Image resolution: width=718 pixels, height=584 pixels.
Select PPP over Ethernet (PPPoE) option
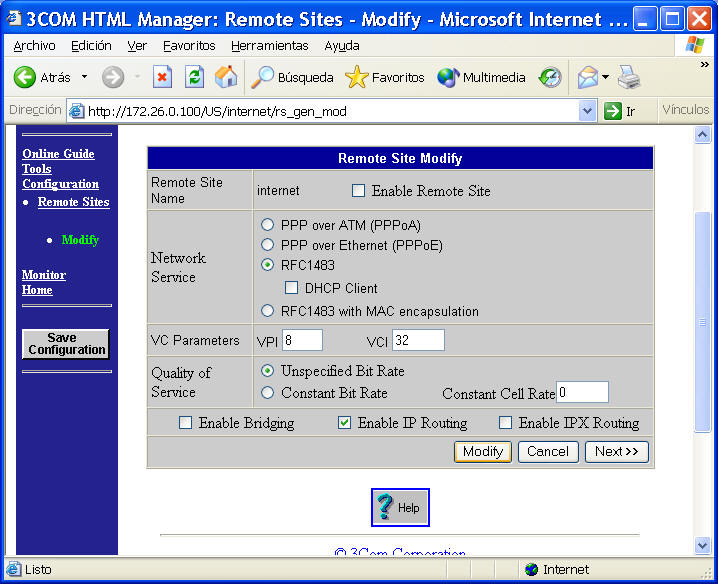click(267, 245)
